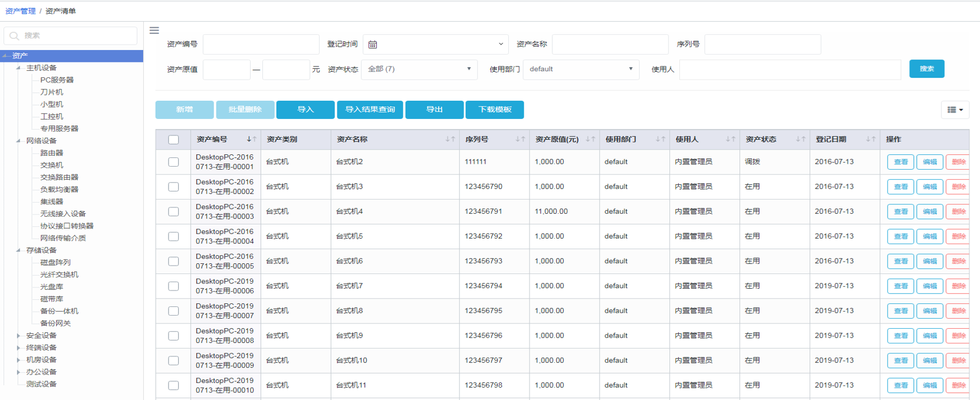
Task: Click the column display settings icon
Action: tap(955, 110)
